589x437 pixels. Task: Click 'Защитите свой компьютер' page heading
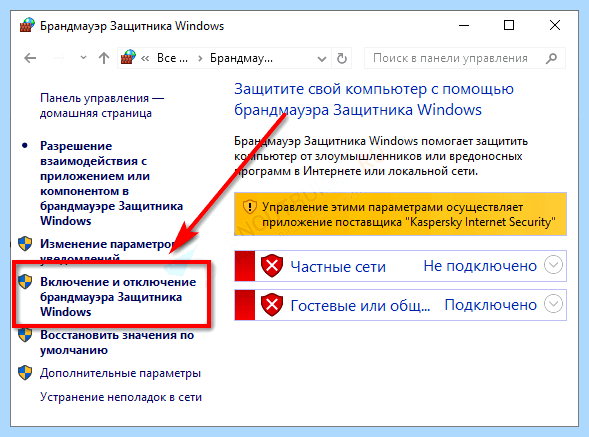pyautogui.click(x=374, y=100)
